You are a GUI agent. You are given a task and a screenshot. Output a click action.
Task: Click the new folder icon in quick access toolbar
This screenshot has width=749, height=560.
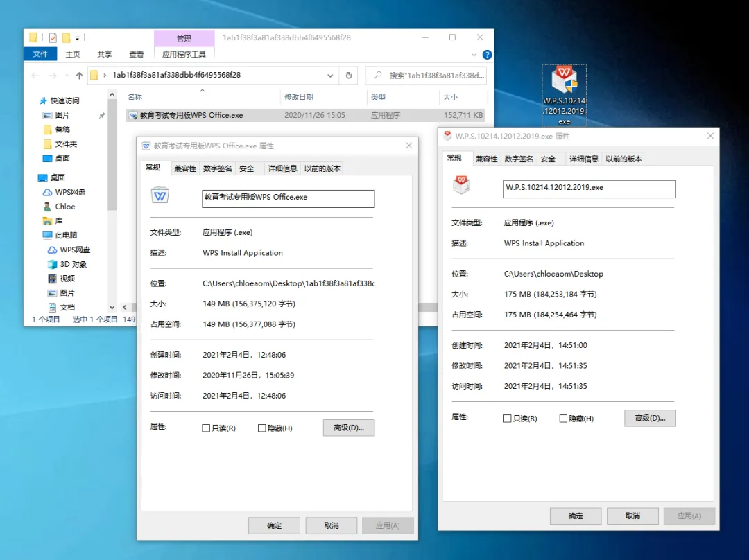tap(67, 37)
